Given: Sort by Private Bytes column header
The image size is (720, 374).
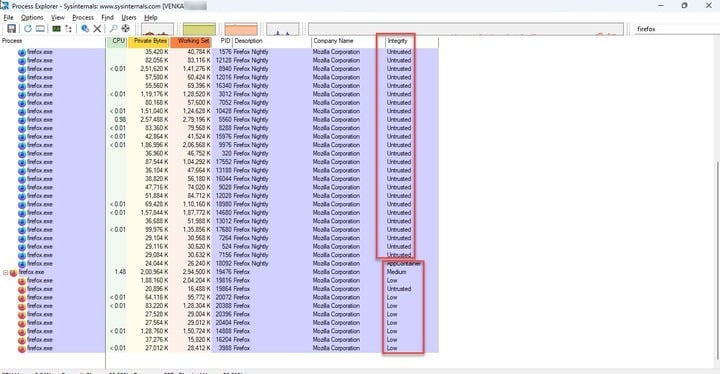Looking at the screenshot, I should click(x=149, y=41).
